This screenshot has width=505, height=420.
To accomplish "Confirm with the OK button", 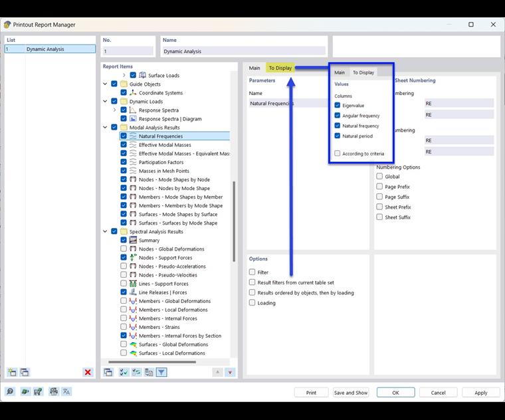I will tap(396, 393).
